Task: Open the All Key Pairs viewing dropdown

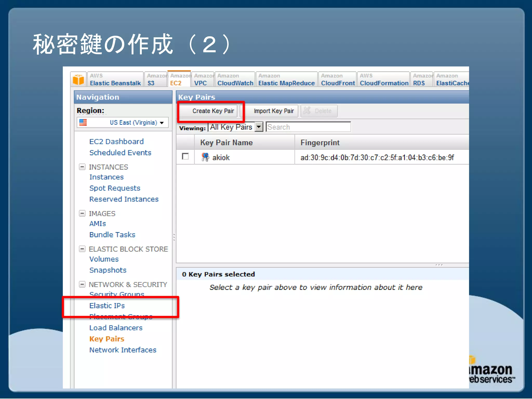Action: tap(259, 127)
